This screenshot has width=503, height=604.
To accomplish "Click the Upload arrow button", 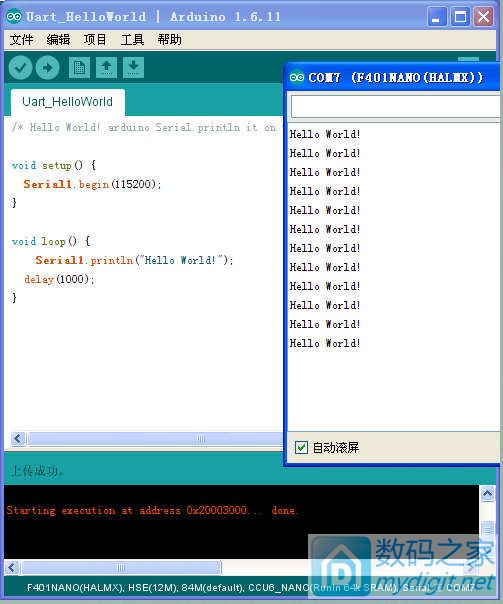I will (47, 68).
